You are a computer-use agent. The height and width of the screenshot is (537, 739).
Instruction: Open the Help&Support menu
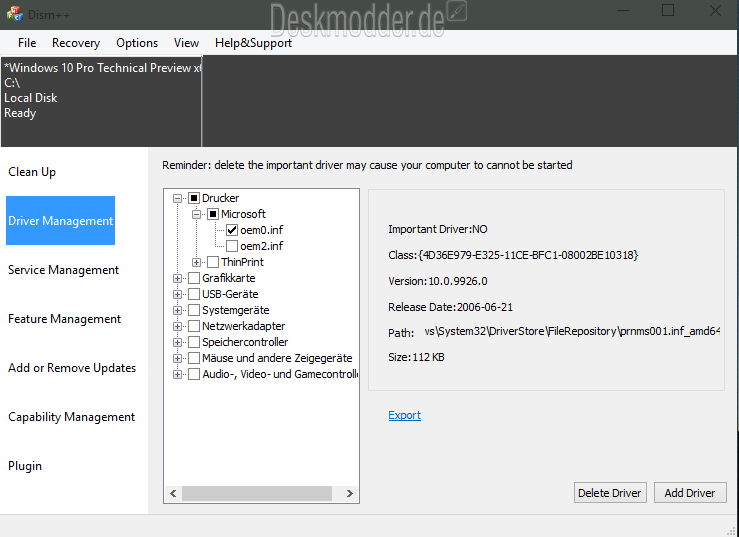point(253,43)
